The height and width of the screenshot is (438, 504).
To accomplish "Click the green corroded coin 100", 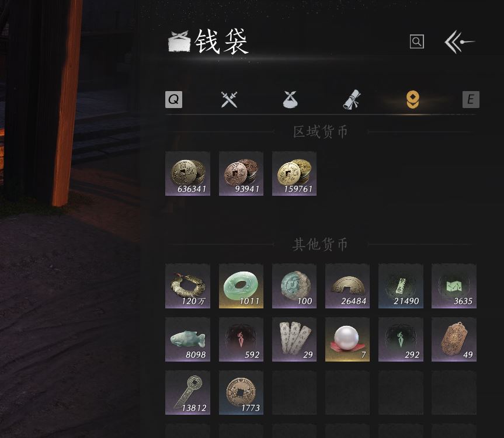I will coord(294,286).
